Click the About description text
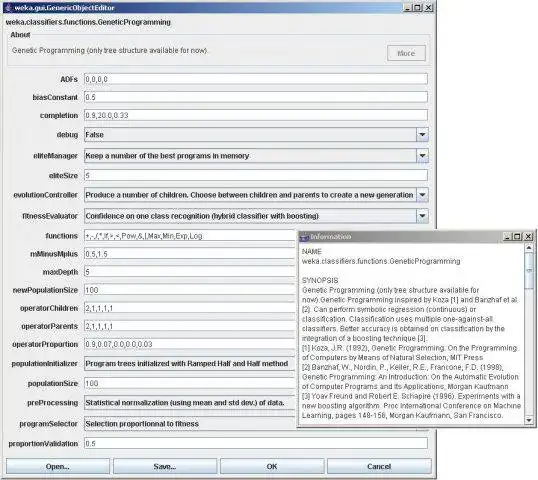538x480 pixels. click(110, 50)
